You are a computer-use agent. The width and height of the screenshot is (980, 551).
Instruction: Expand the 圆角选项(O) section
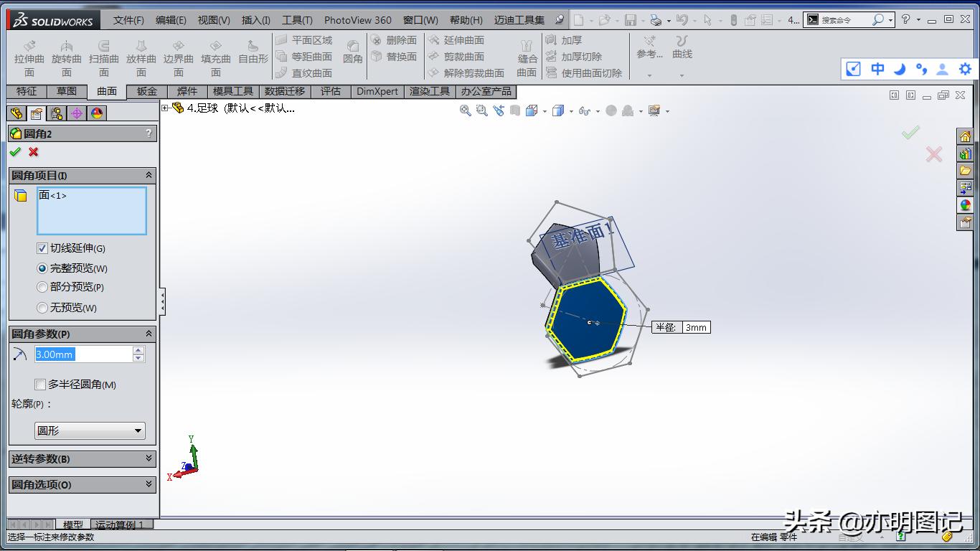click(x=82, y=484)
